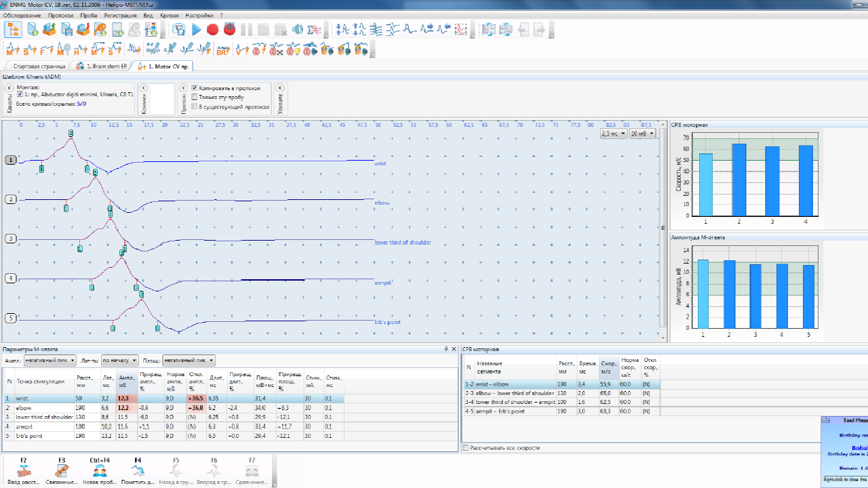
Task: Open Ампл. 'негативный пик' dropdown
Action: [50, 361]
